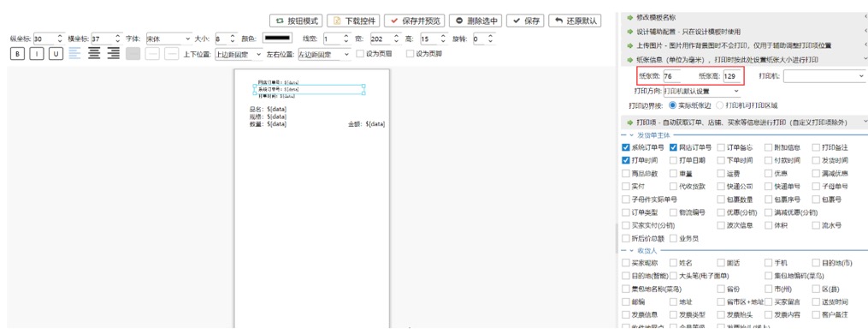
Task: Uncheck 打单时间 checkbox
Action: 625,160
